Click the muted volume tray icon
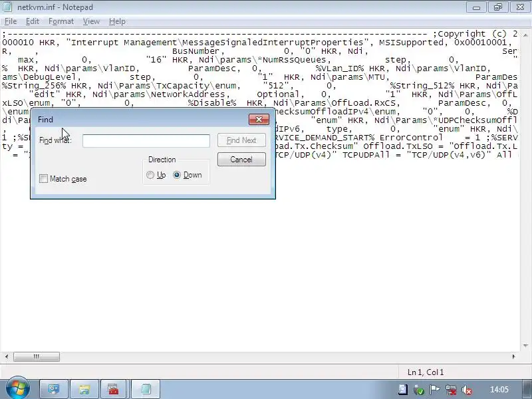 coord(467,390)
